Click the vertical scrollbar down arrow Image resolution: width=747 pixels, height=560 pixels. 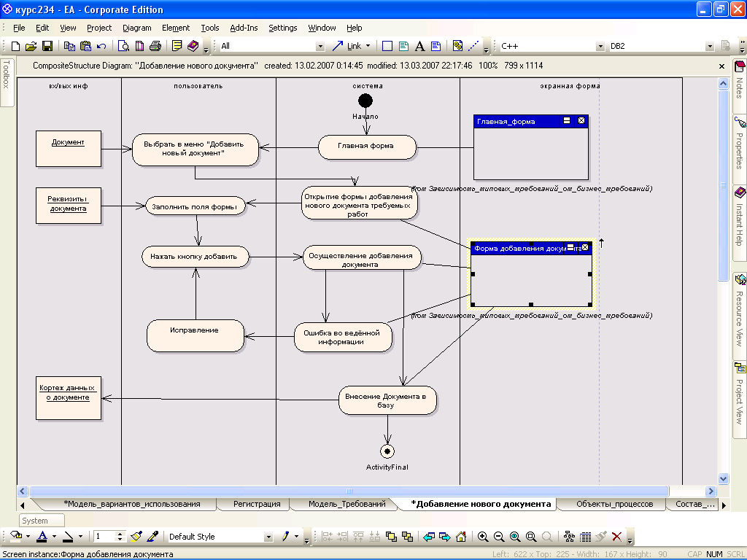[x=723, y=478]
